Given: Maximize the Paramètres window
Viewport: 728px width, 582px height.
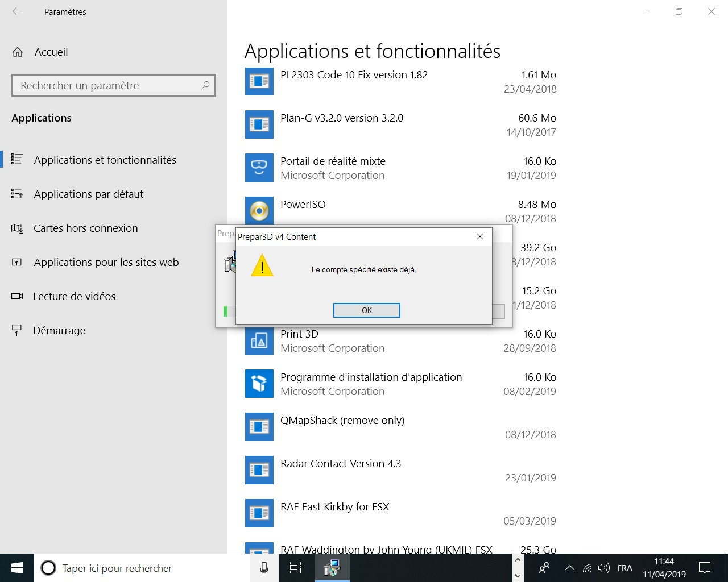Looking at the screenshot, I should 679,11.
